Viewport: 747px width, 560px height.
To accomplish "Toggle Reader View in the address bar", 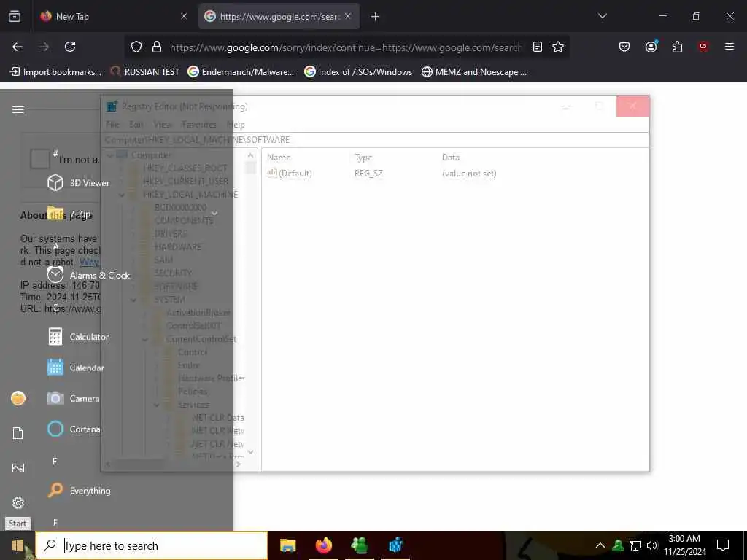I will point(538,47).
